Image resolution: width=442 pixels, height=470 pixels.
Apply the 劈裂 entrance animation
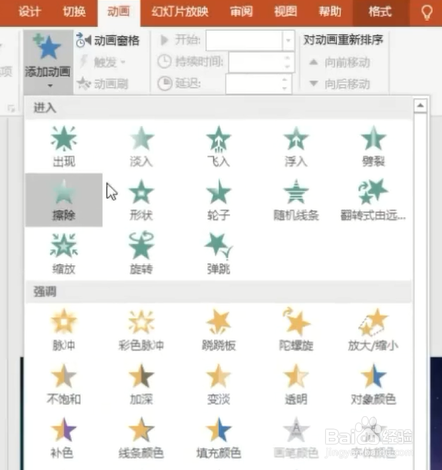click(x=373, y=147)
